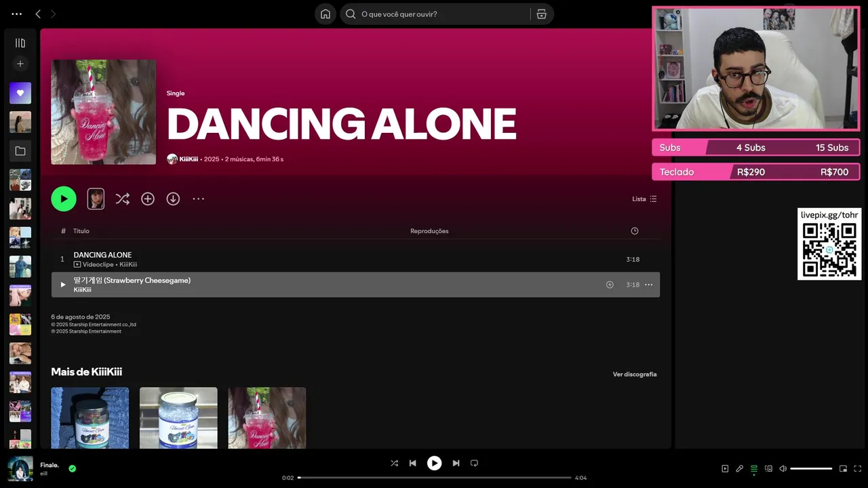This screenshot has height=488, width=868.
Task: Click the Teclado goal bar in the overlay
Action: (x=755, y=172)
